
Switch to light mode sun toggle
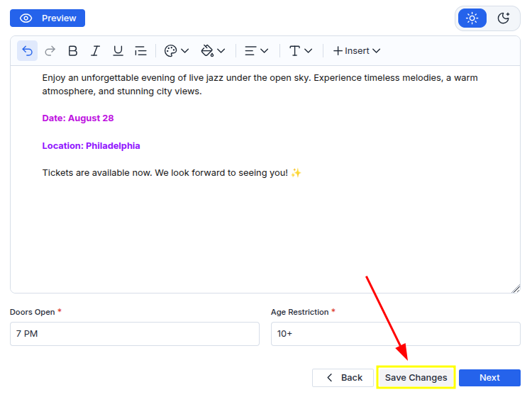click(x=472, y=18)
